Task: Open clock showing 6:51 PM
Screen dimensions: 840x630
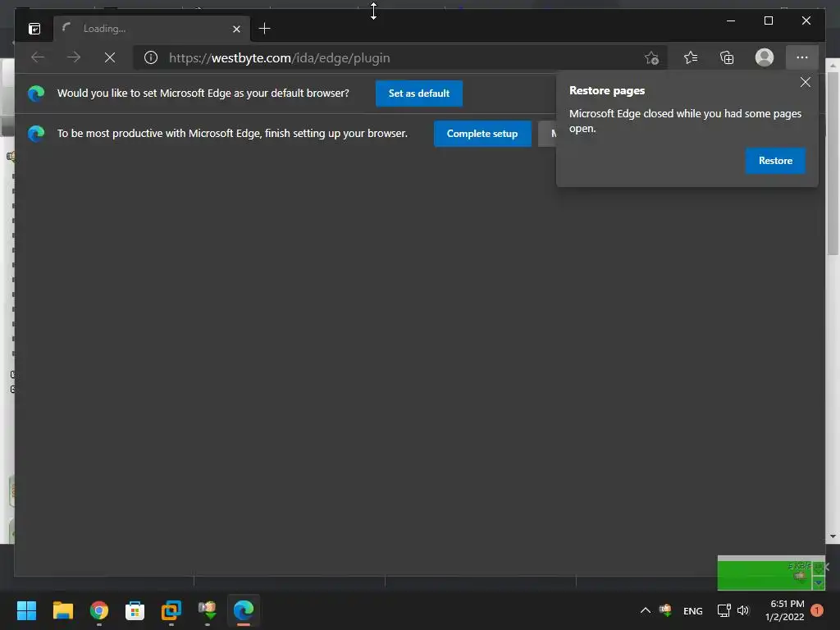Action: (x=785, y=610)
